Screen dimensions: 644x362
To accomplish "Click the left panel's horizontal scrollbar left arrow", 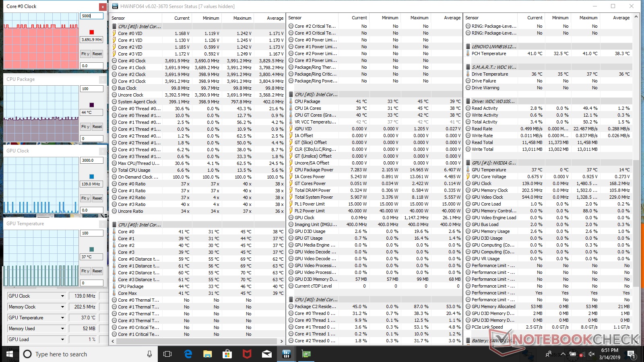I will coord(113,341).
